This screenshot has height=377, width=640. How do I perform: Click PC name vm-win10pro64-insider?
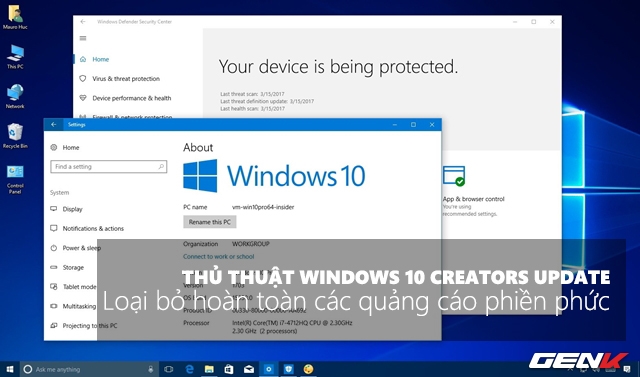click(x=263, y=207)
